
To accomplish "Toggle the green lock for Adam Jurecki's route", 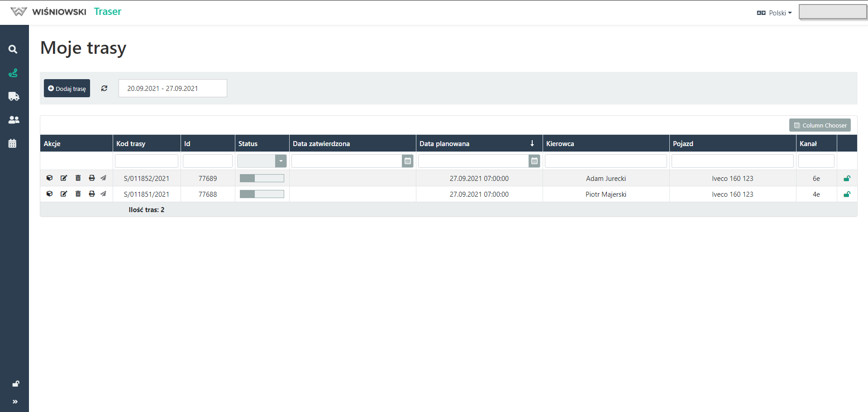I will coord(847,179).
